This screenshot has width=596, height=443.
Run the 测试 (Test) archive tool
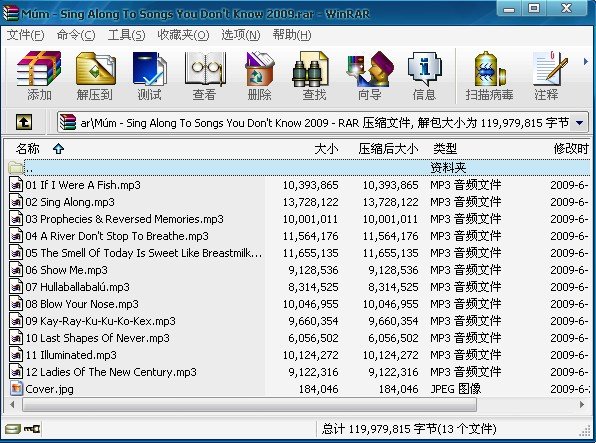pos(149,76)
